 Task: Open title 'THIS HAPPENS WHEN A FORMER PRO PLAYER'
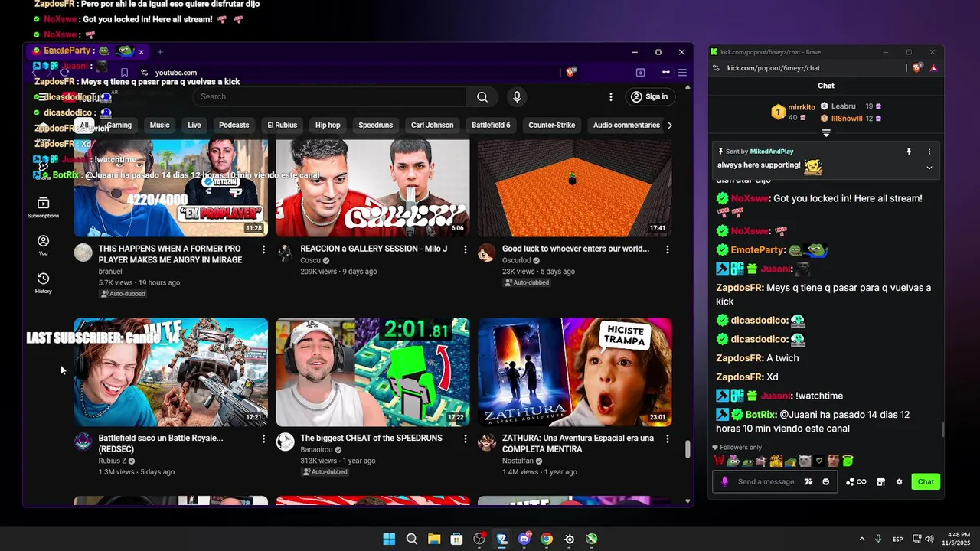(170, 254)
